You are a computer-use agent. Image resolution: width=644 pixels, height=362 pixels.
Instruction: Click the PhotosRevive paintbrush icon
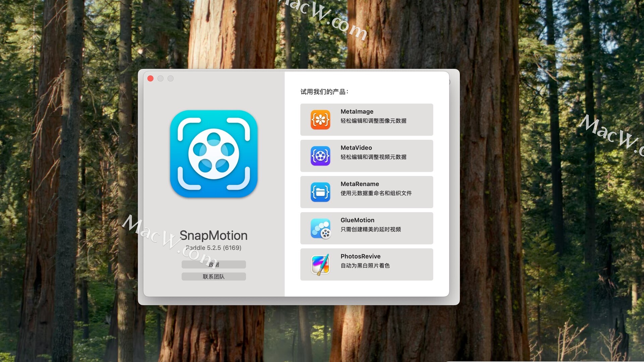pyautogui.click(x=320, y=264)
